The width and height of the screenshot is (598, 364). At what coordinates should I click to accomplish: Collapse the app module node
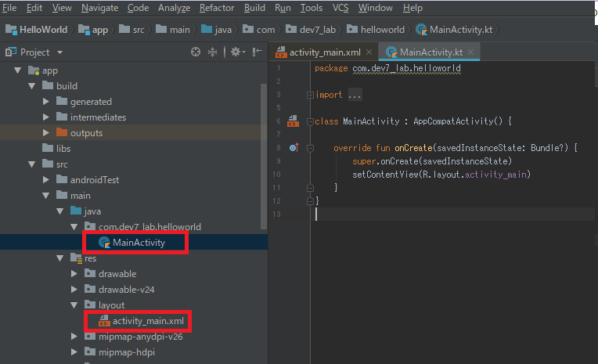pyautogui.click(x=17, y=70)
